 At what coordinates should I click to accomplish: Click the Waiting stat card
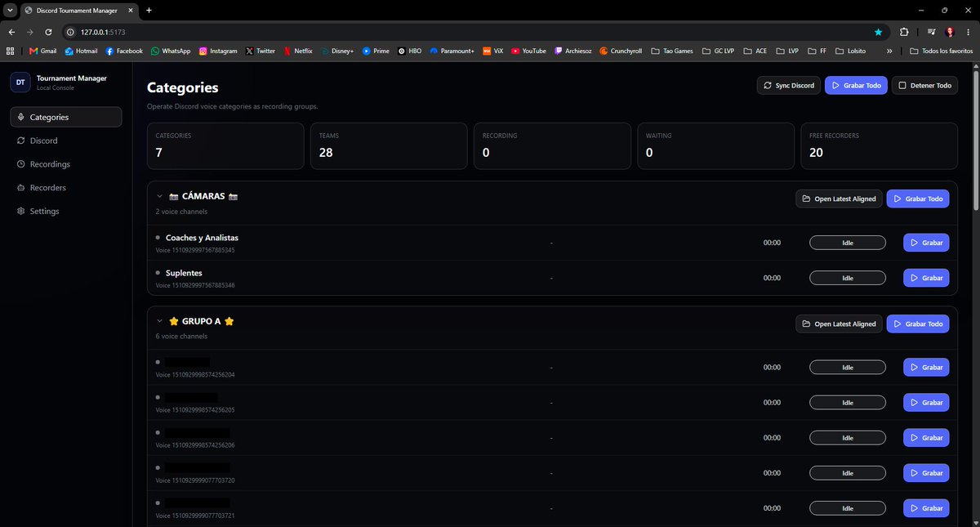click(x=715, y=146)
